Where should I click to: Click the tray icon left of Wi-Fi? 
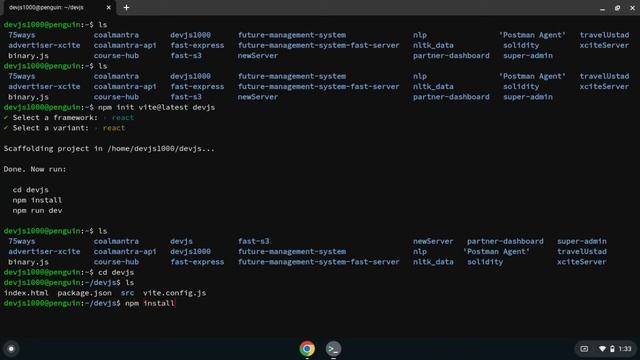tap(584, 349)
